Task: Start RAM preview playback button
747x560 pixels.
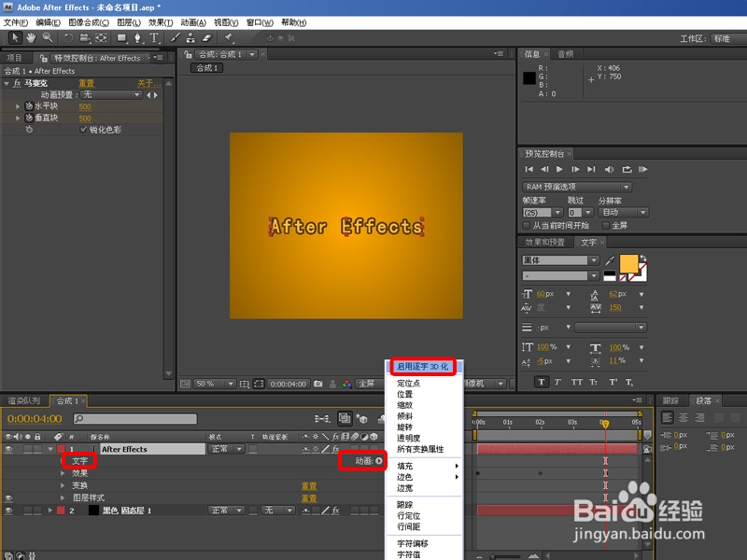Action: 643,169
